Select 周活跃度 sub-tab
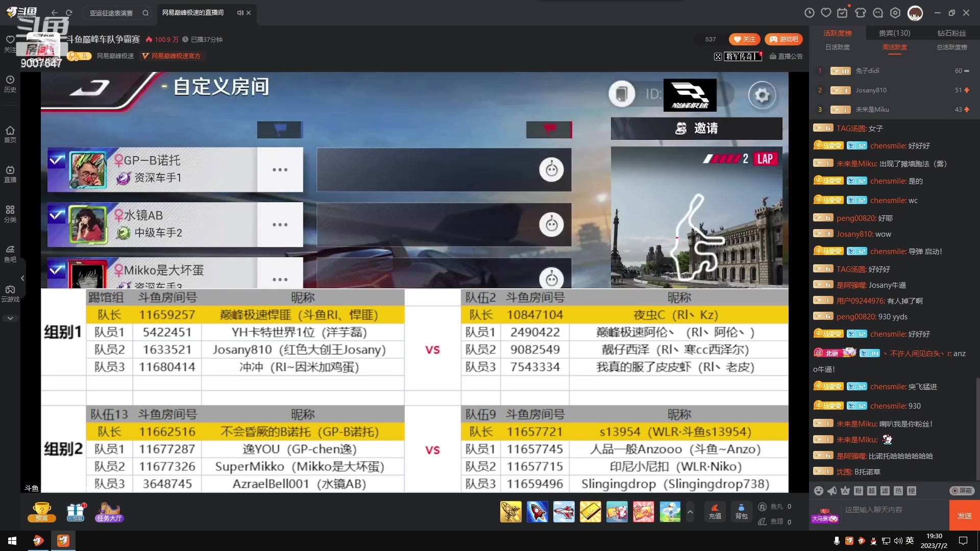980x551 pixels. click(x=895, y=47)
